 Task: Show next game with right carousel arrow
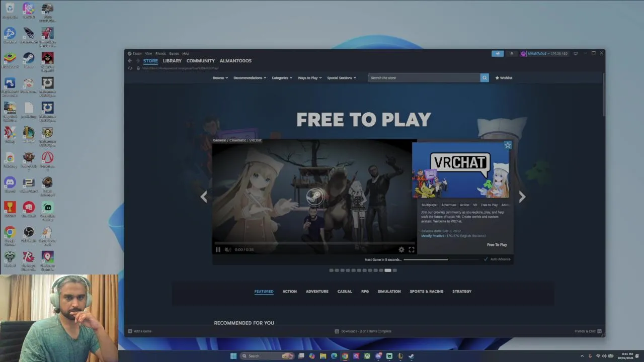(x=522, y=197)
